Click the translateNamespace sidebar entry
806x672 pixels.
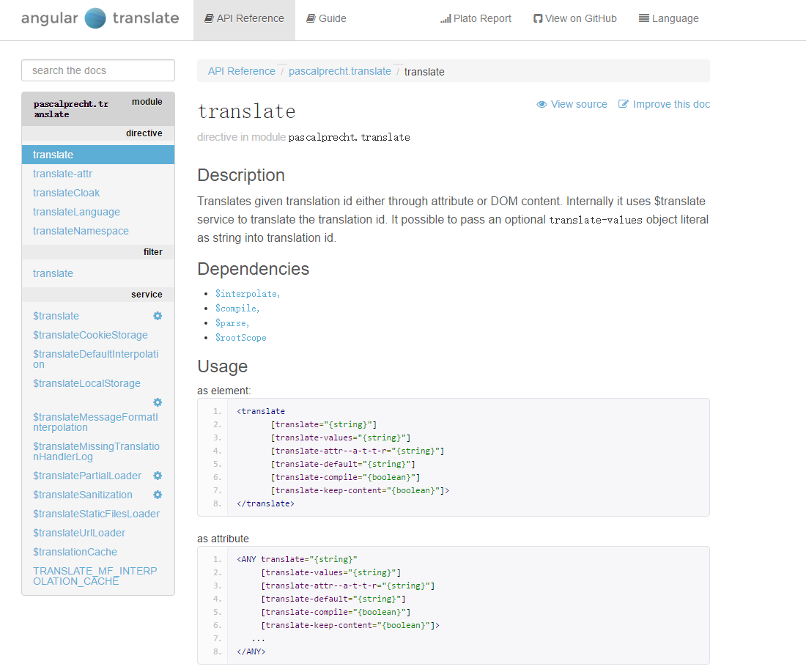(81, 230)
